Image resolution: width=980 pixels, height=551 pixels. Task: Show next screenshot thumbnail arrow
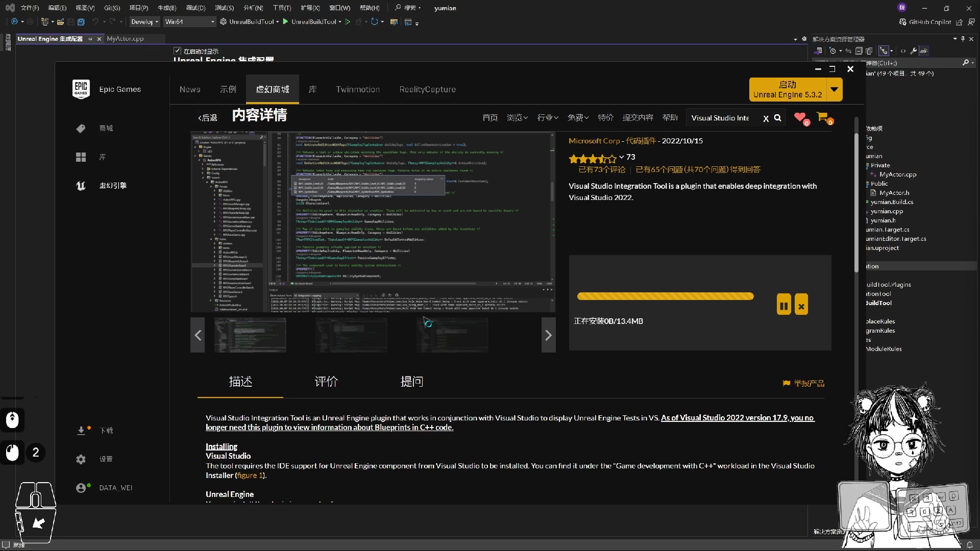click(548, 335)
